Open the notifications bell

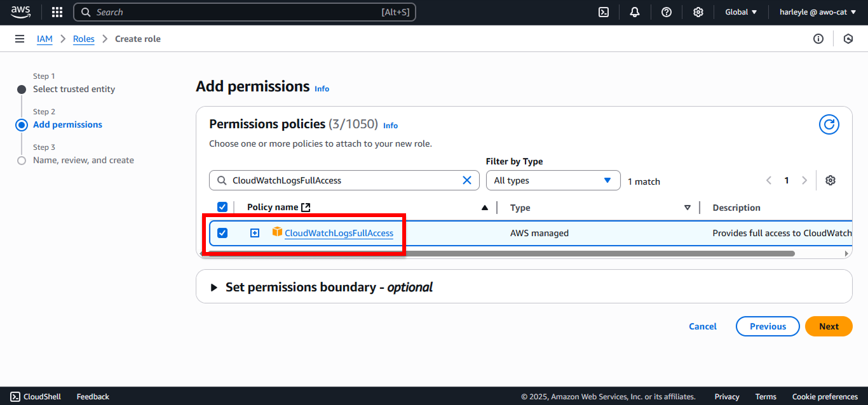pos(635,12)
